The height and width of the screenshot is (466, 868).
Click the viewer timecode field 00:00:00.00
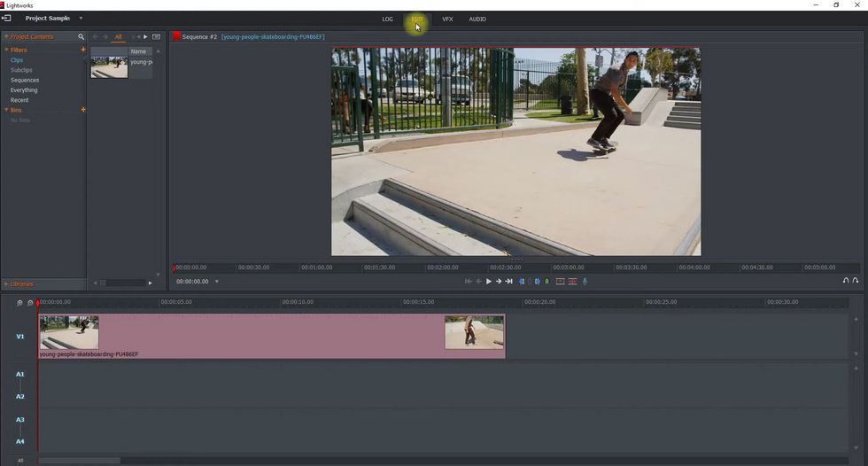(192, 282)
